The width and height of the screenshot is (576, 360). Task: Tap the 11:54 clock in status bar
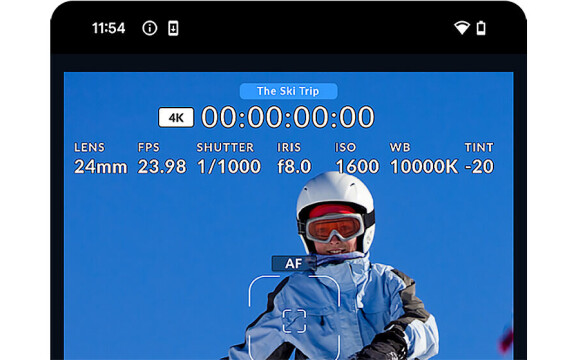108,28
